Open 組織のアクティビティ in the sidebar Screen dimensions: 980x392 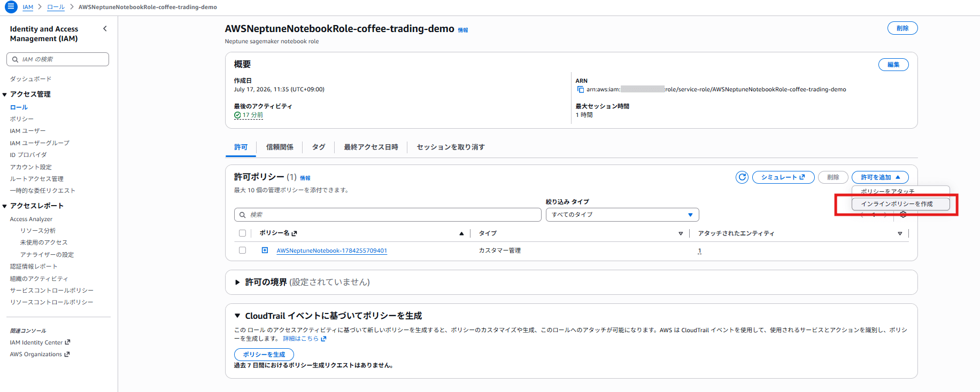(39, 279)
